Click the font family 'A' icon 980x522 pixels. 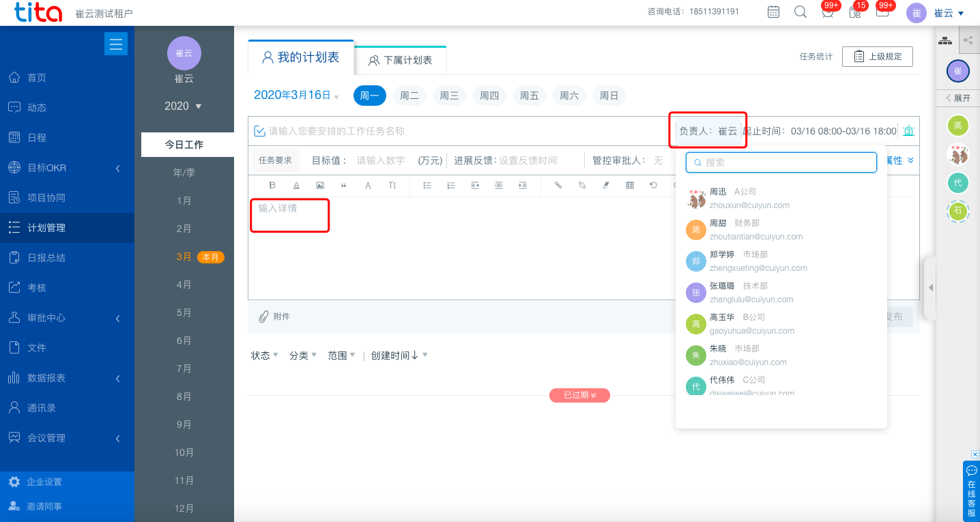click(368, 185)
